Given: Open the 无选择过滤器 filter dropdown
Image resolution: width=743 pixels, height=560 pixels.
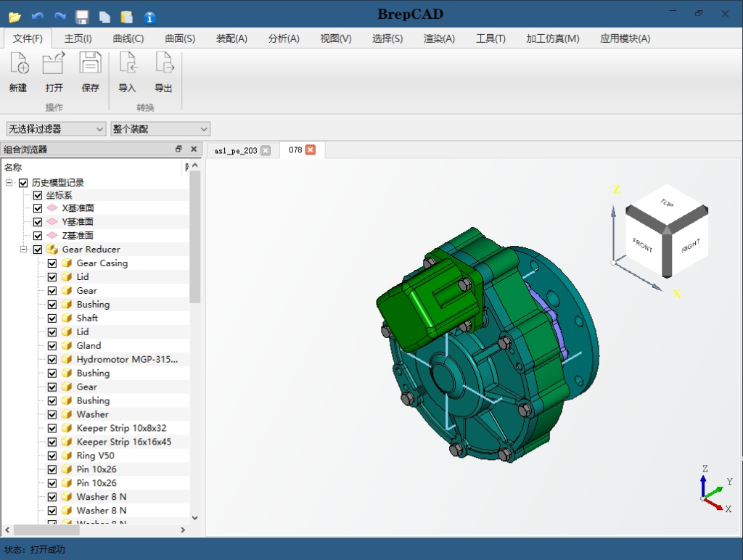Looking at the screenshot, I should 56,129.
